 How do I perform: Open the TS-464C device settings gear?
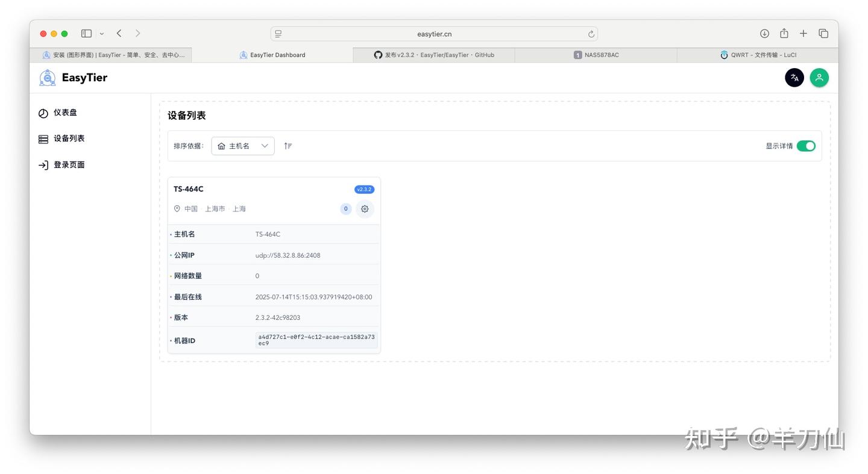point(365,209)
